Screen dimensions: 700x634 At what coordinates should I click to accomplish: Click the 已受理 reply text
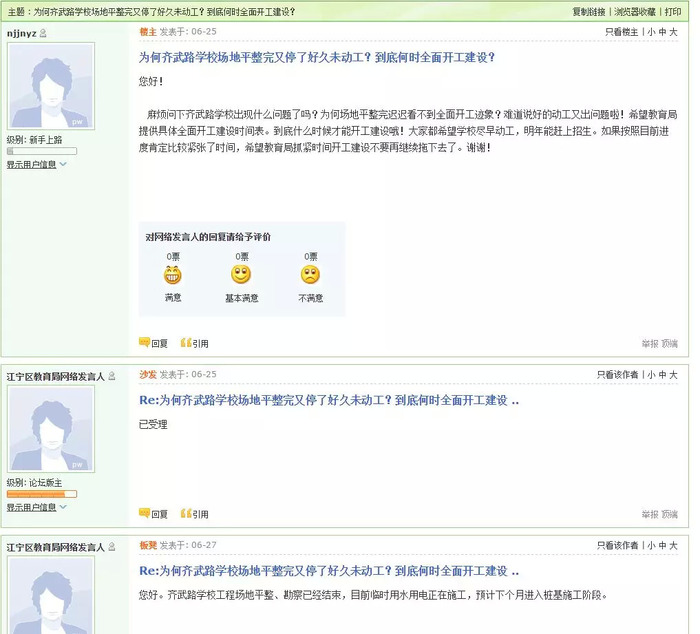point(153,424)
